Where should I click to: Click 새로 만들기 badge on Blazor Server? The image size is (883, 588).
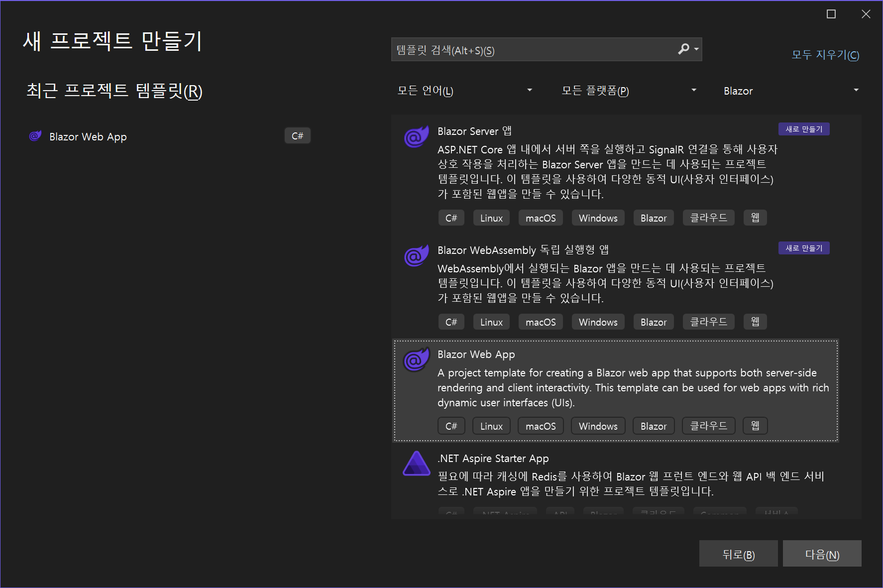click(x=804, y=129)
